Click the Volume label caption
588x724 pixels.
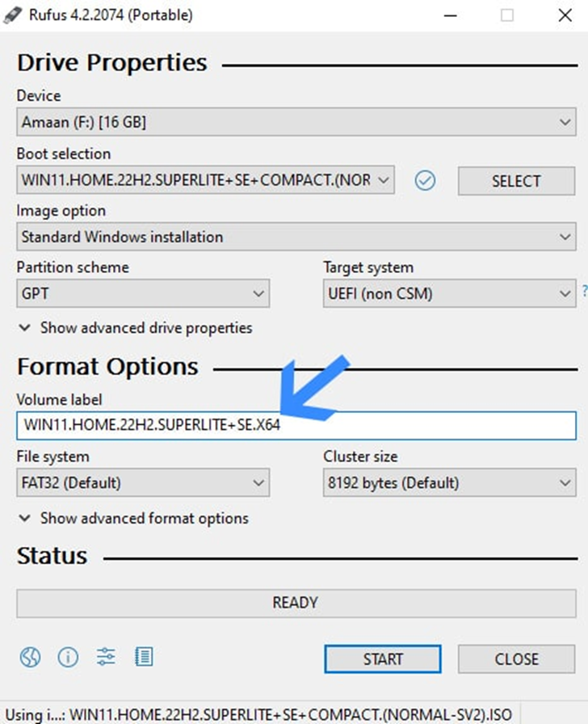click(59, 399)
